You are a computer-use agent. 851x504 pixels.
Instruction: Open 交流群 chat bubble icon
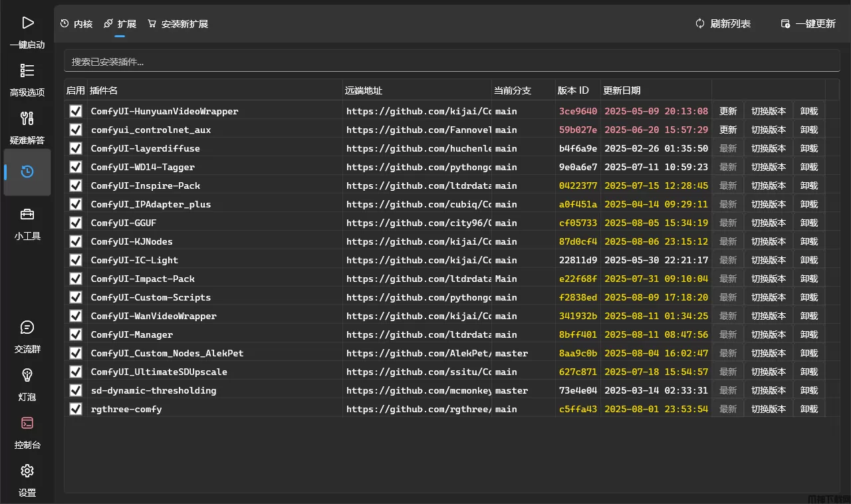pos(27,327)
